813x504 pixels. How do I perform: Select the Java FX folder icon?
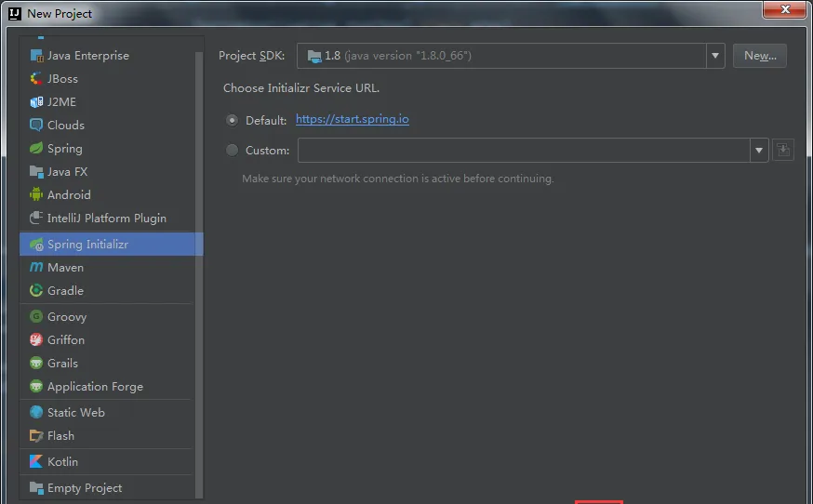pyautogui.click(x=36, y=172)
